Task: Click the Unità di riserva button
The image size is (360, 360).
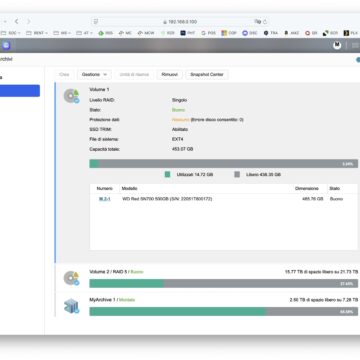Action: tap(134, 74)
